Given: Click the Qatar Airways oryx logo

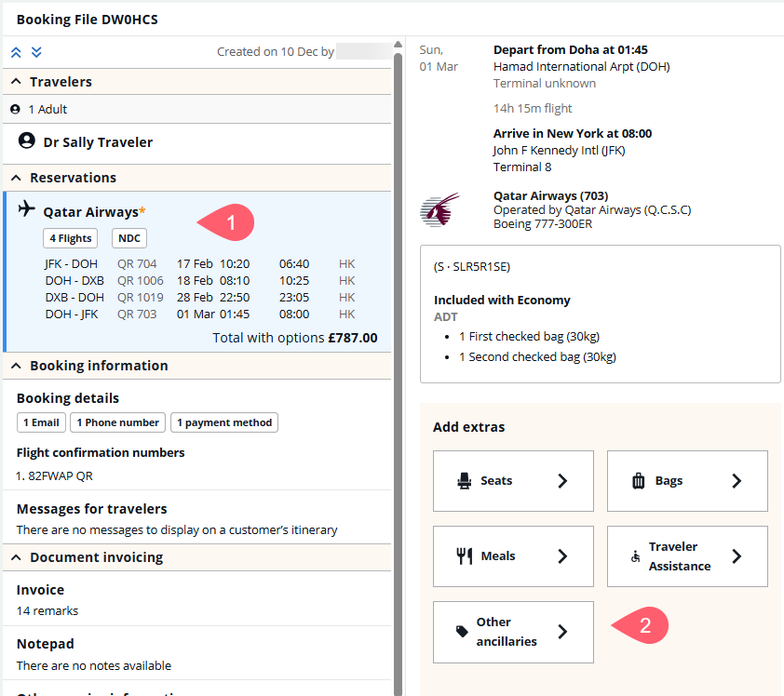Looking at the screenshot, I should coord(439,209).
